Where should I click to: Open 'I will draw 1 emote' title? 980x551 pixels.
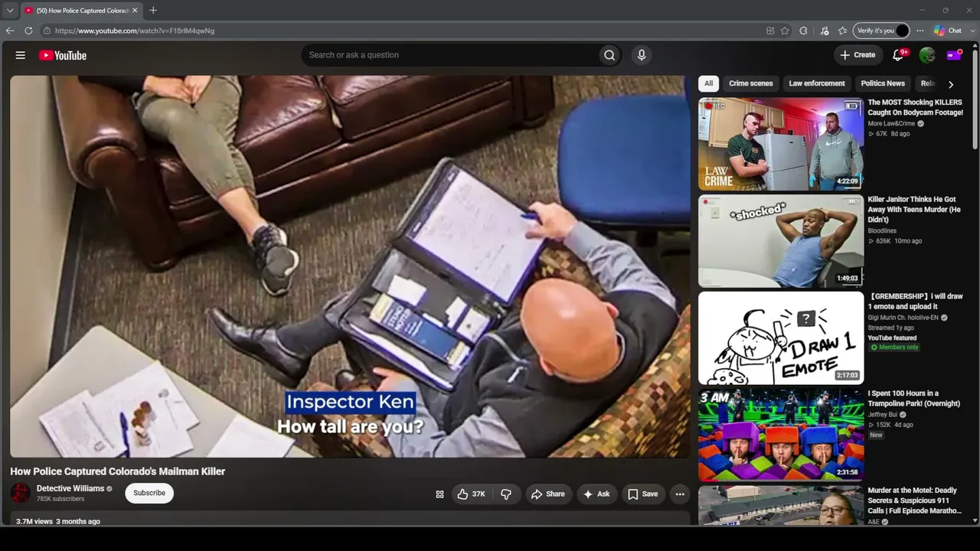[916, 302]
